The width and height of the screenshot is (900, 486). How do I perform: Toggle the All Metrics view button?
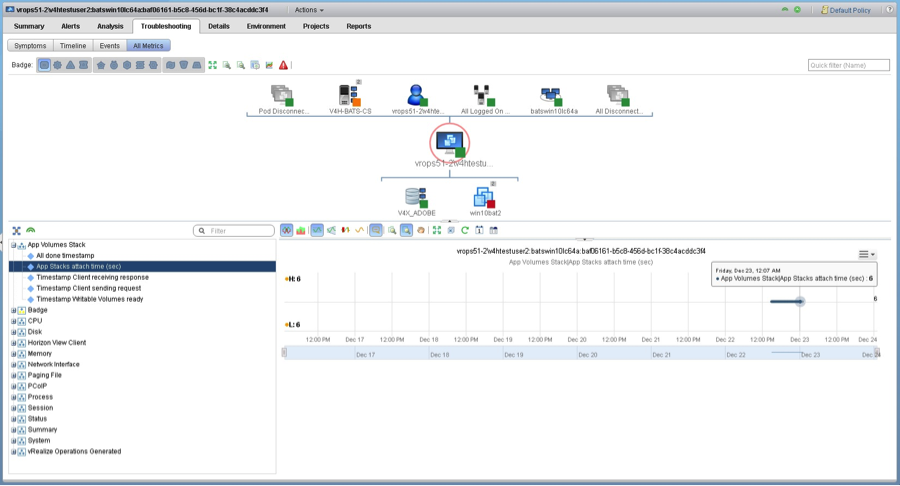[149, 45]
